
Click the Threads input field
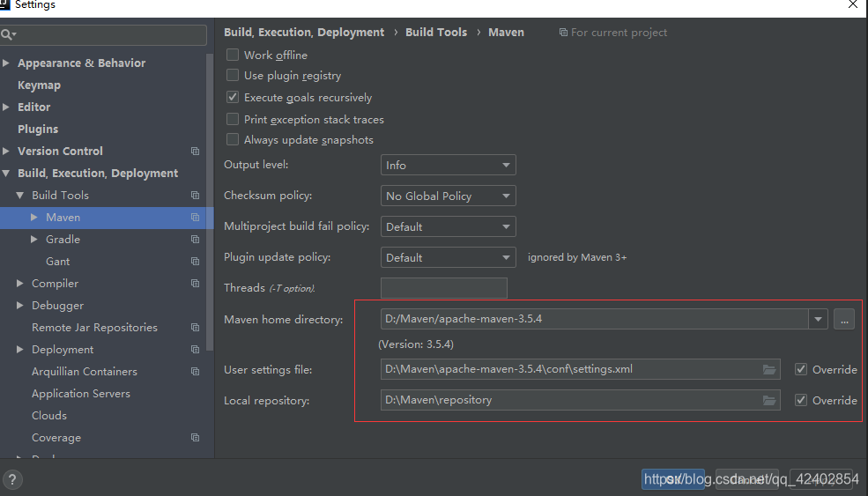444,288
